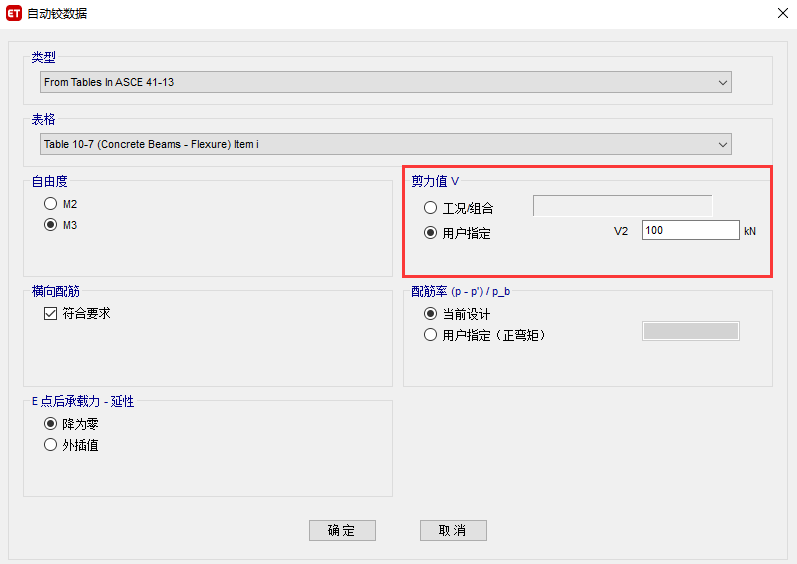Select 降为零 for post-E capacity
The width and height of the screenshot is (797, 564).
50,423
